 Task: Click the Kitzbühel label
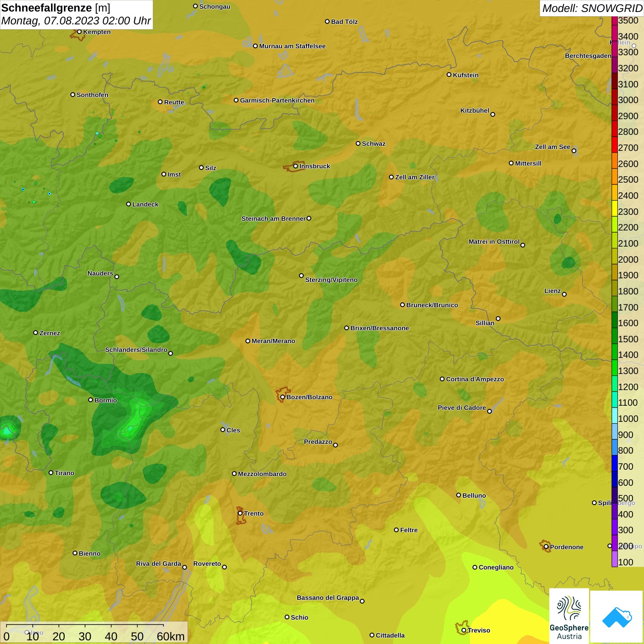click(x=475, y=110)
